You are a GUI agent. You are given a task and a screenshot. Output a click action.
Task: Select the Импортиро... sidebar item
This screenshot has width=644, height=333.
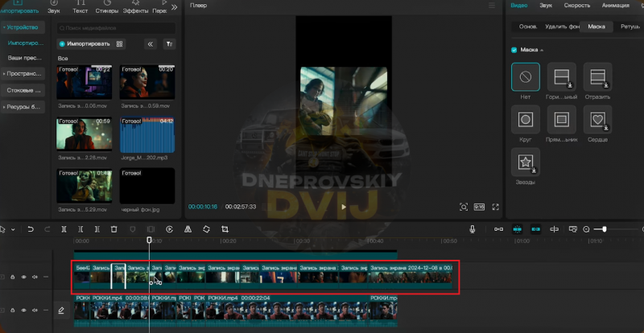[x=26, y=43]
